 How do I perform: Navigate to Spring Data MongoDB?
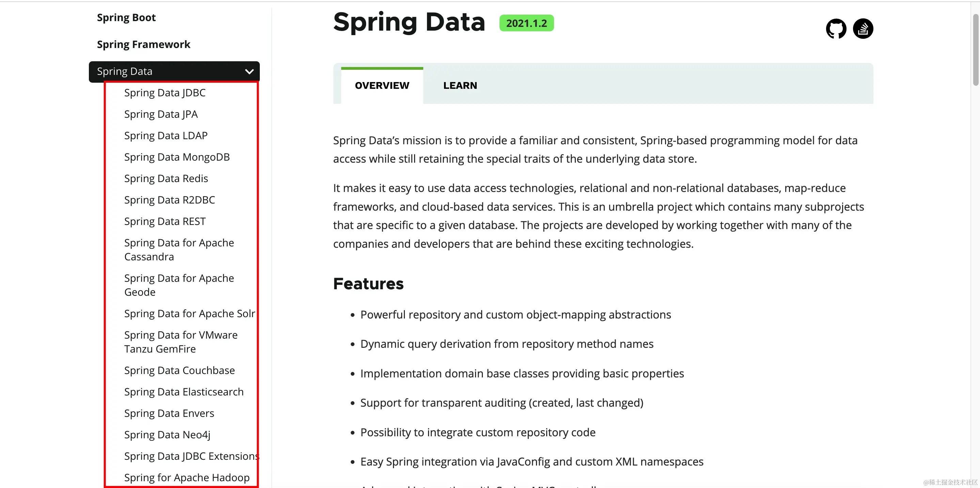[177, 157]
